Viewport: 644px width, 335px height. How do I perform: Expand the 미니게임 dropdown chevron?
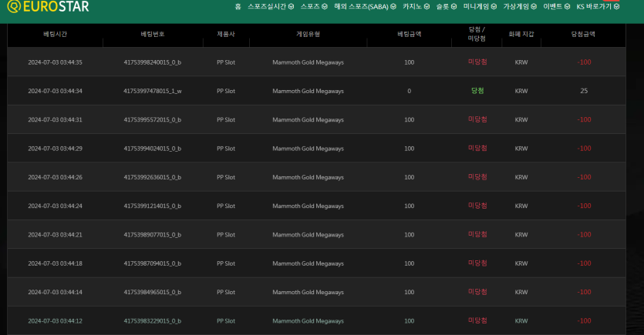[494, 7]
